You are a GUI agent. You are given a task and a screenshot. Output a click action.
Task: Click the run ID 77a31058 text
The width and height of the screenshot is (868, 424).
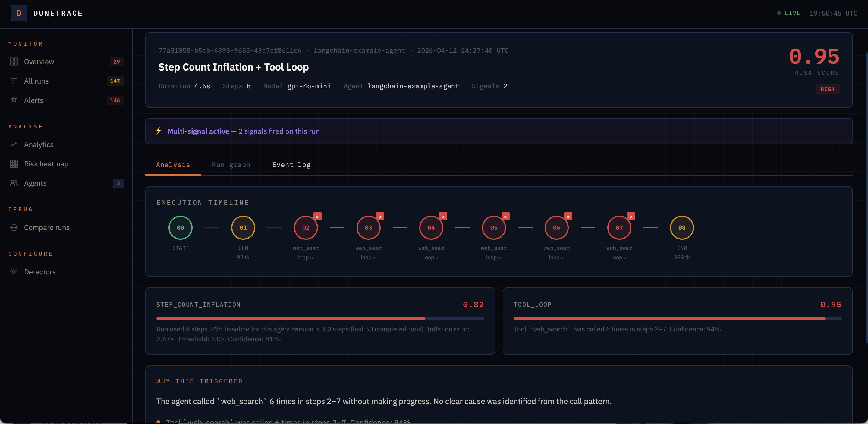[x=230, y=50]
